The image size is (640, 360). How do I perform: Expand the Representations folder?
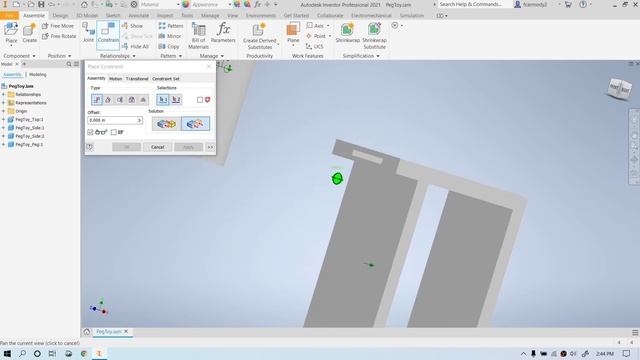pos(3,103)
